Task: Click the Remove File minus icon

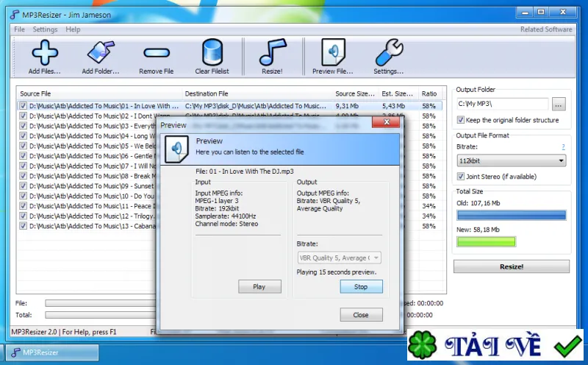Action: click(x=157, y=52)
